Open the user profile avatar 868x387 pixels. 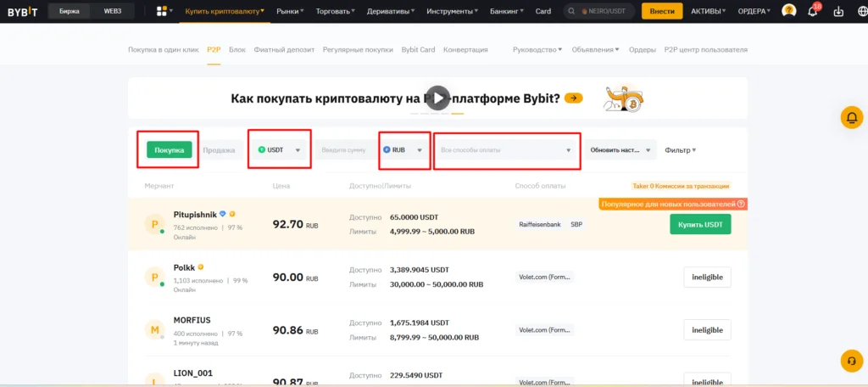pyautogui.click(x=788, y=11)
